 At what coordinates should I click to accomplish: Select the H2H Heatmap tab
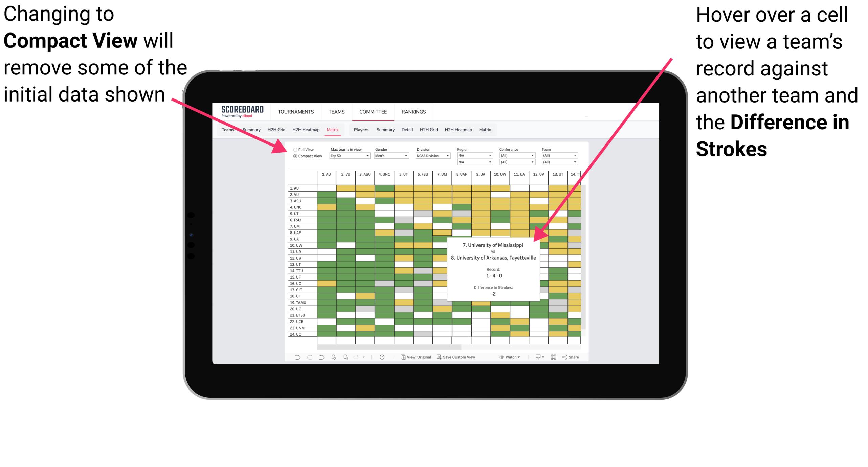coord(320,130)
